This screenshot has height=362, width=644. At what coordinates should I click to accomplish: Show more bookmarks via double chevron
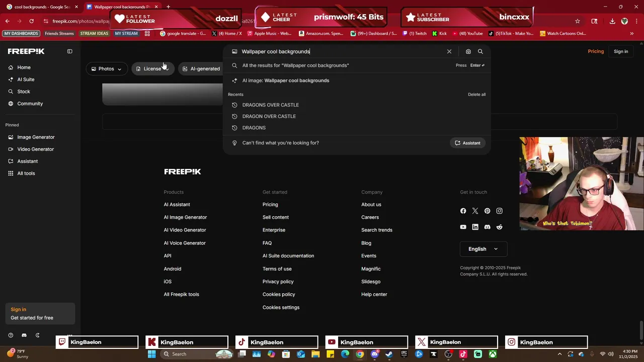[x=632, y=34]
